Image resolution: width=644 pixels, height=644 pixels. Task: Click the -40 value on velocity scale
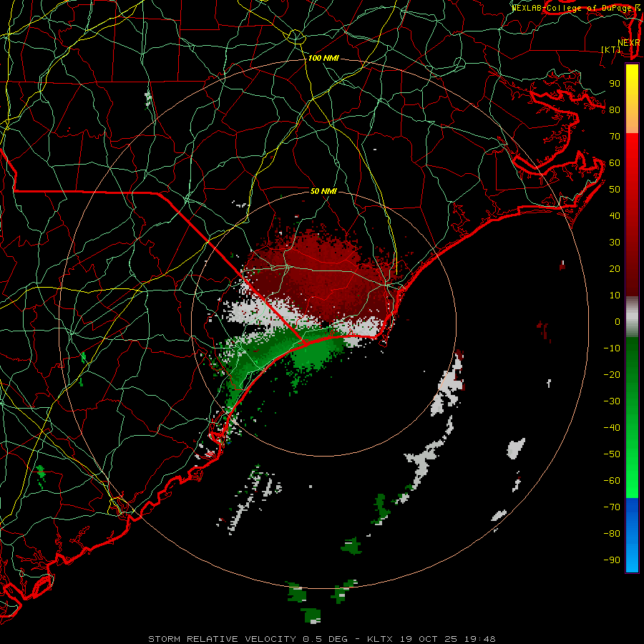612,428
